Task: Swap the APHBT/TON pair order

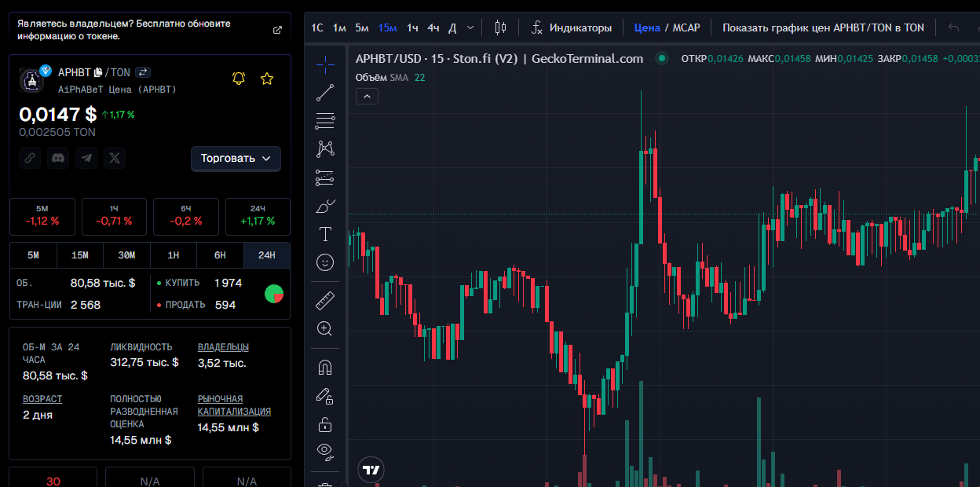Action: coord(143,72)
